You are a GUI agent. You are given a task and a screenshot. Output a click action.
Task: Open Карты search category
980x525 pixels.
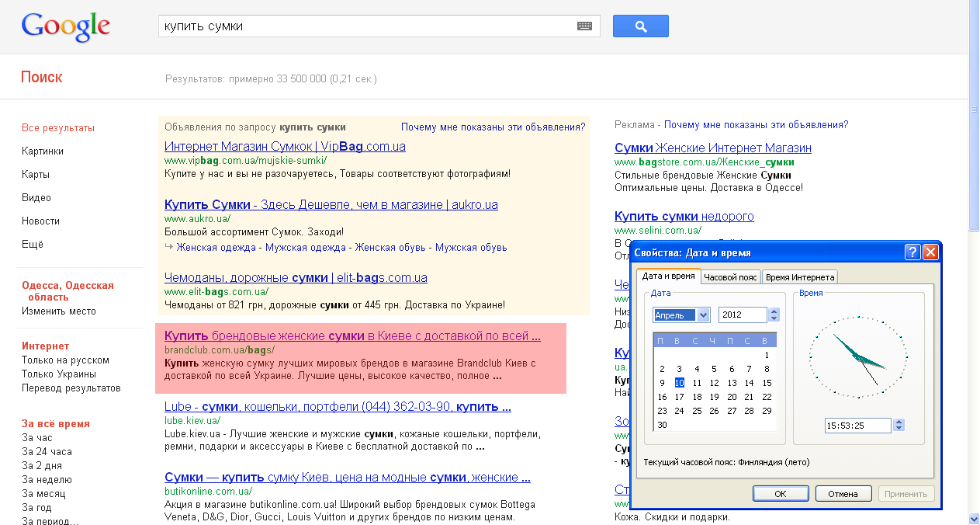36,175
